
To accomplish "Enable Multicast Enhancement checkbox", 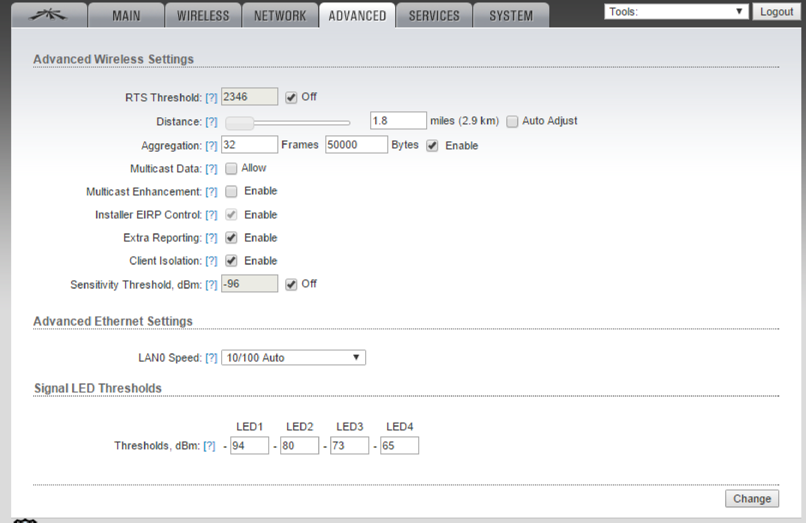I will (231, 191).
